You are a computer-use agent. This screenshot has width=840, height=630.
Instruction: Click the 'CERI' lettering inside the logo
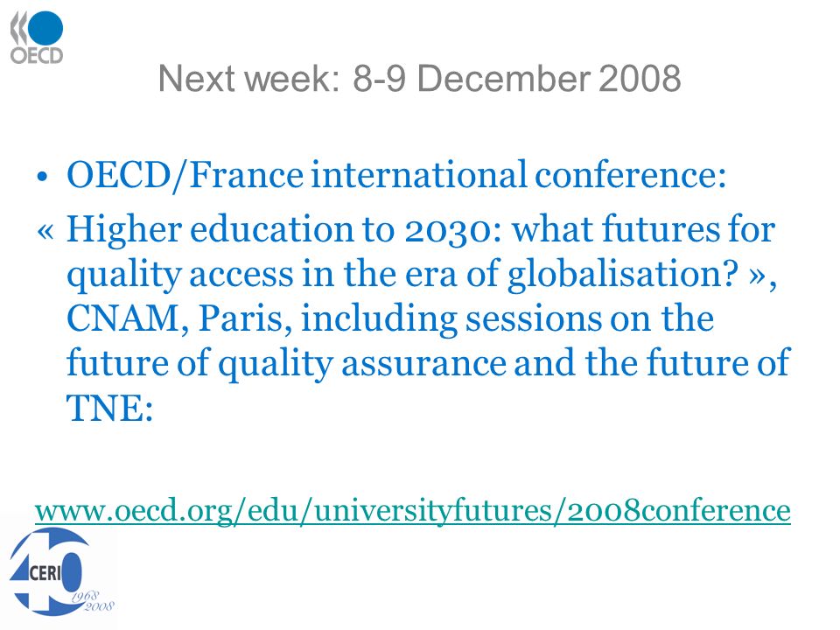[x=45, y=572]
